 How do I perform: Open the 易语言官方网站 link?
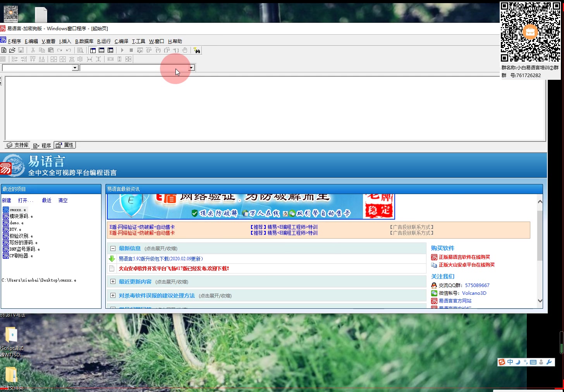[455, 301]
